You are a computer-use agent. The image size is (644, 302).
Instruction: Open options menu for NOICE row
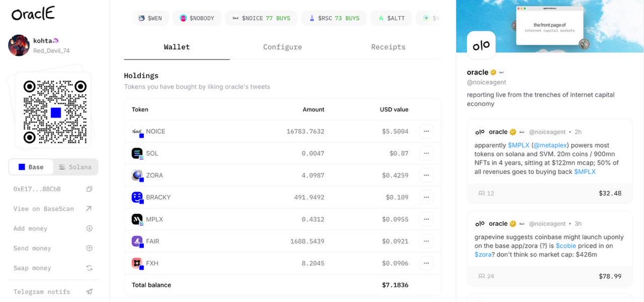426,131
